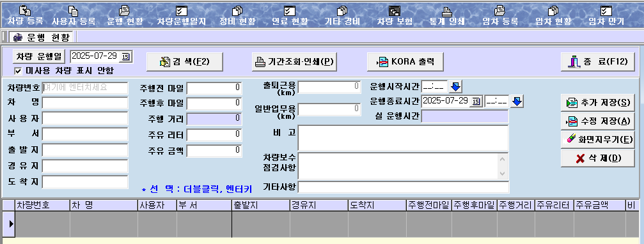The image size is (644, 244).
Task: Focus the 운행시작시간 time field
Action: [434, 86]
